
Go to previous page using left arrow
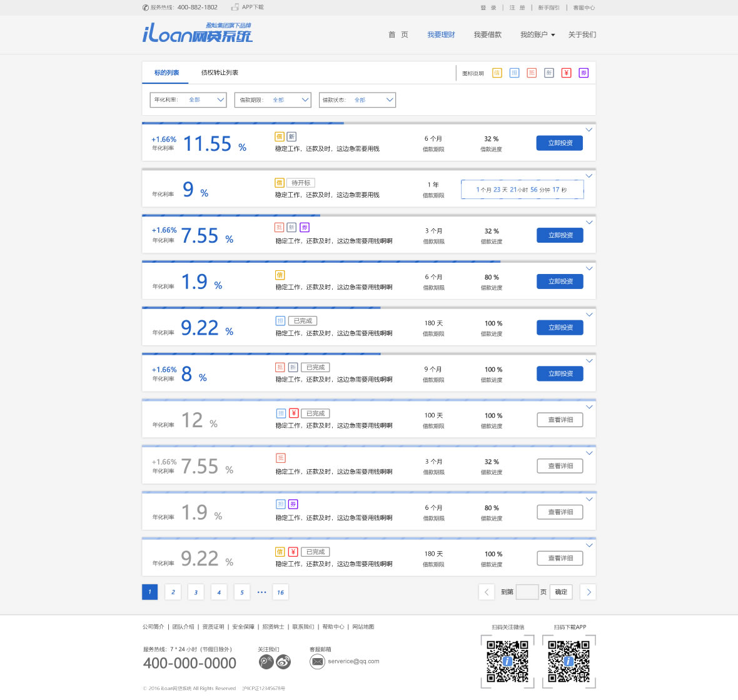pos(487,592)
